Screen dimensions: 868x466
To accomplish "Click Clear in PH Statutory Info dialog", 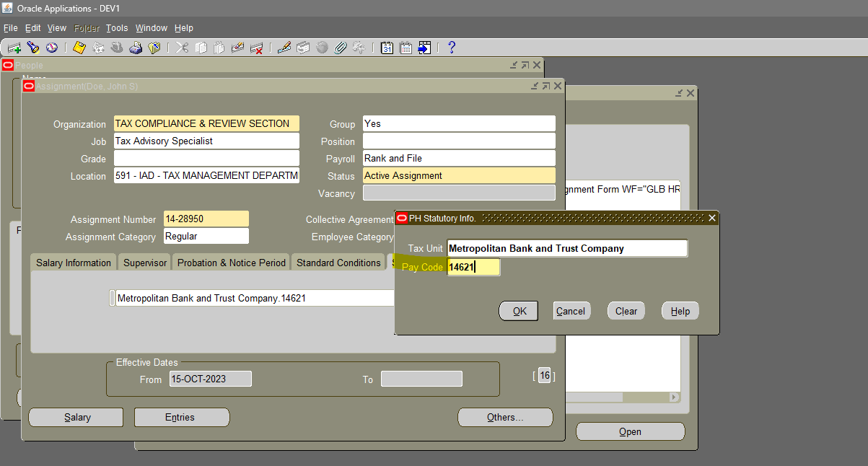I will pos(626,311).
